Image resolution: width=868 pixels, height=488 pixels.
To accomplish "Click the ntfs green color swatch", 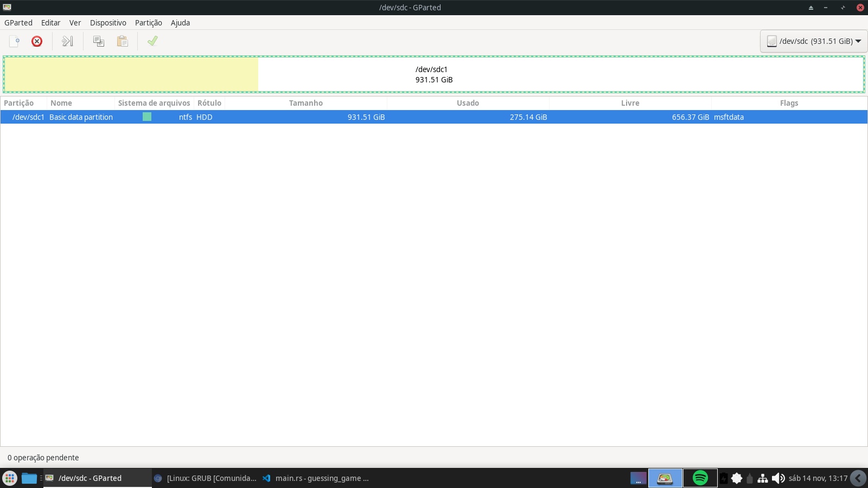I will [x=147, y=117].
